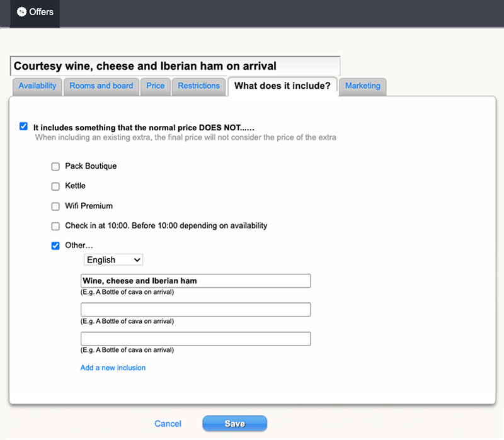Click the 'When including an existing extra' note
Viewport: 504px width, 440px height.
[x=185, y=137]
